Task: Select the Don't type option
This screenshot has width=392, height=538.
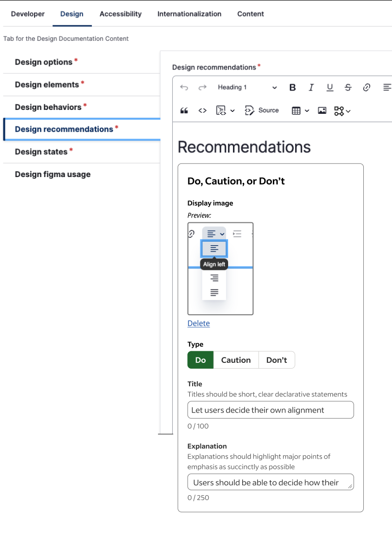Action: click(276, 360)
